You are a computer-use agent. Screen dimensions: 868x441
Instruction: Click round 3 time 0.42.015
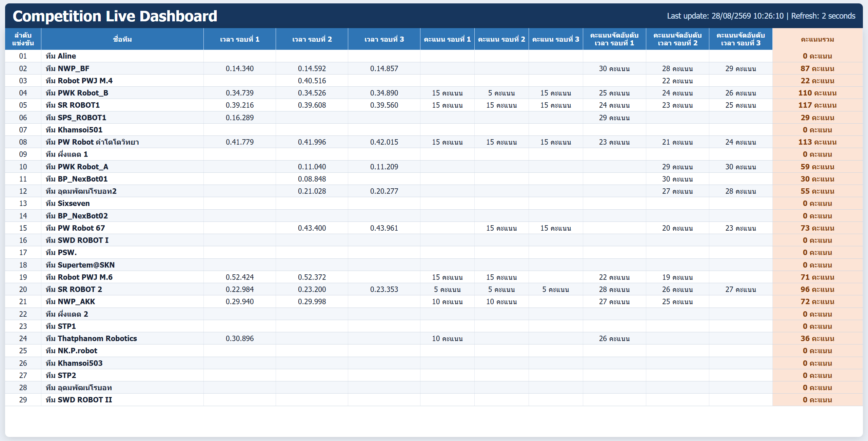click(384, 142)
